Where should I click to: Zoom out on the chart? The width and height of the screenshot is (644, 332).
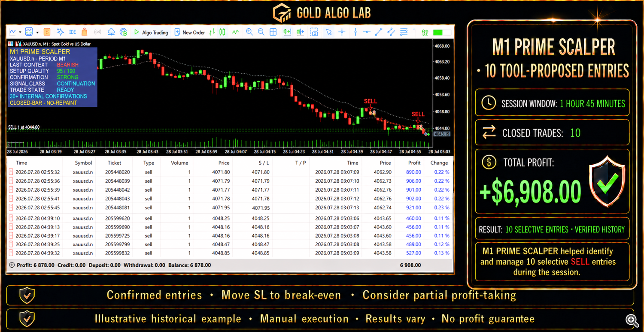click(261, 32)
